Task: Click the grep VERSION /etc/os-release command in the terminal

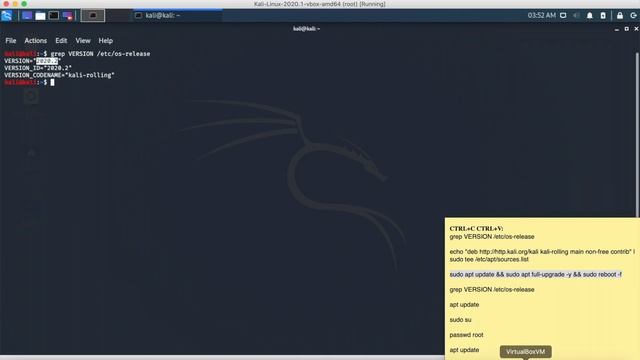Action: (x=100, y=54)
